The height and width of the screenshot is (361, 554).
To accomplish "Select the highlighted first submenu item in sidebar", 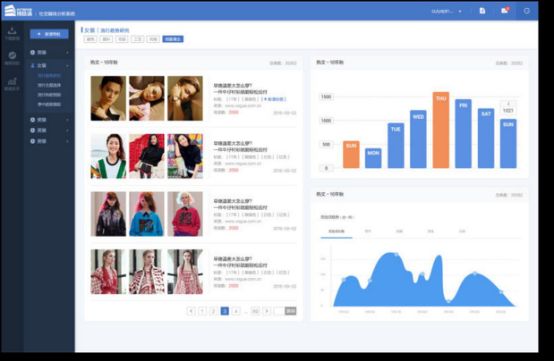I will coord(49,76).
